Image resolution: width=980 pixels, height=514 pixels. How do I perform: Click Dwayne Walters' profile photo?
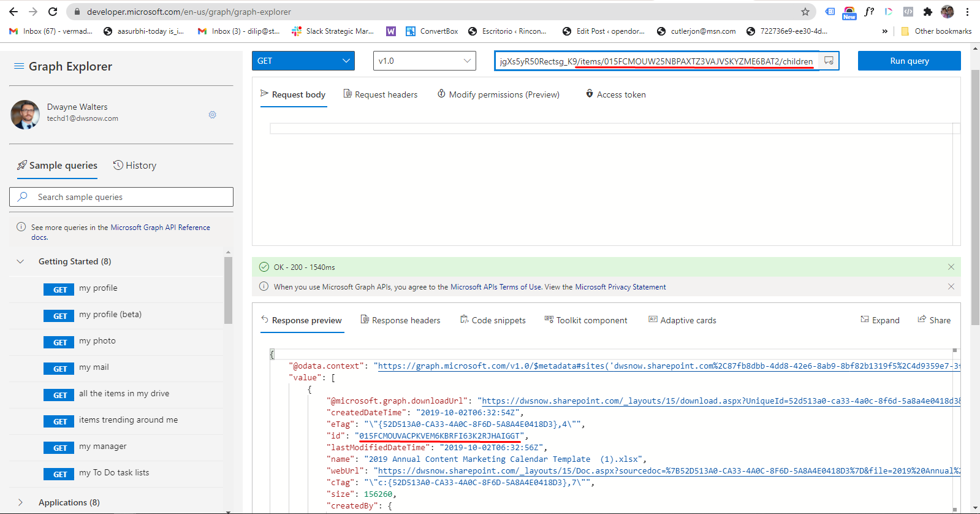pyautogui.click(x=25, y=115)
